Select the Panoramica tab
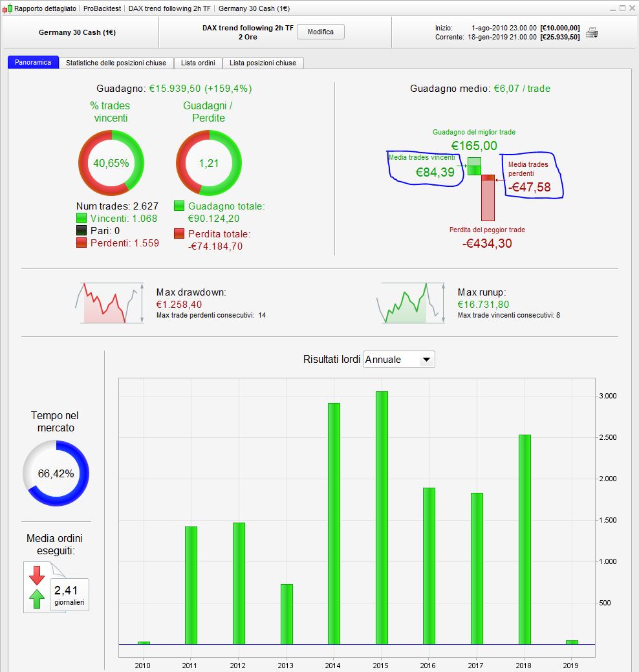Screen dimensions: 639x672 pos(33,63)
